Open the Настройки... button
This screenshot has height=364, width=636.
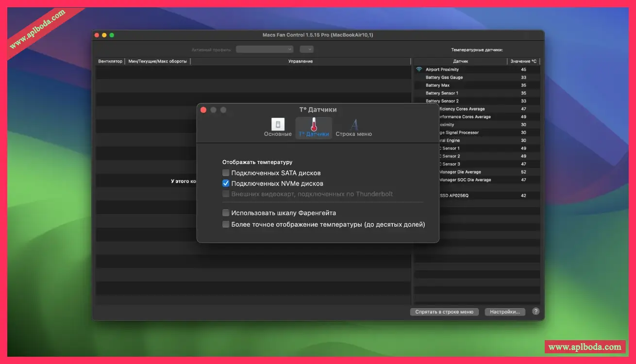[x=505, y=312]
